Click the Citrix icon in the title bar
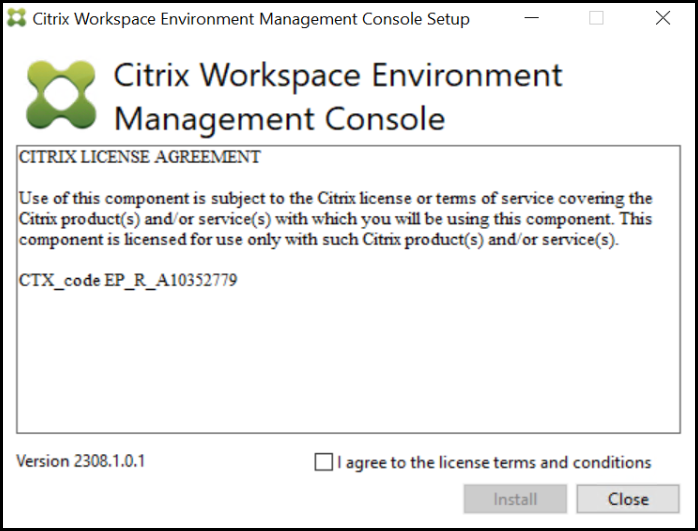Screen dimensions: 698x531 (x=16, y=18)
